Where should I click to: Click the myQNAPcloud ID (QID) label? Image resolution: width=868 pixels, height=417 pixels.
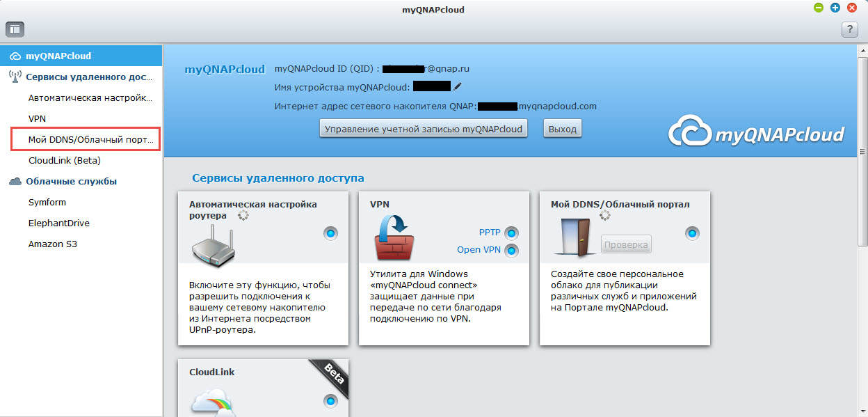click(327, 69)
